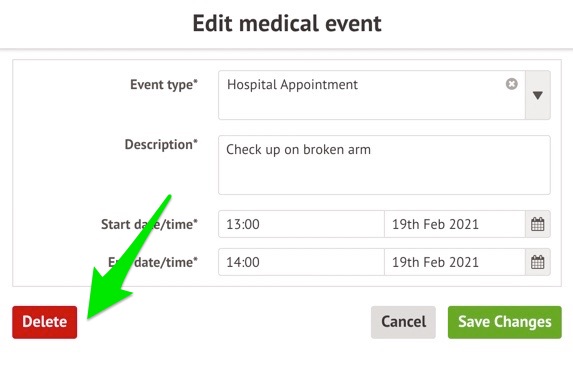Open the Hospital Appointment combo box
Image resolution: width=573 pixels, height=389 pixels.
coord(372,95)
